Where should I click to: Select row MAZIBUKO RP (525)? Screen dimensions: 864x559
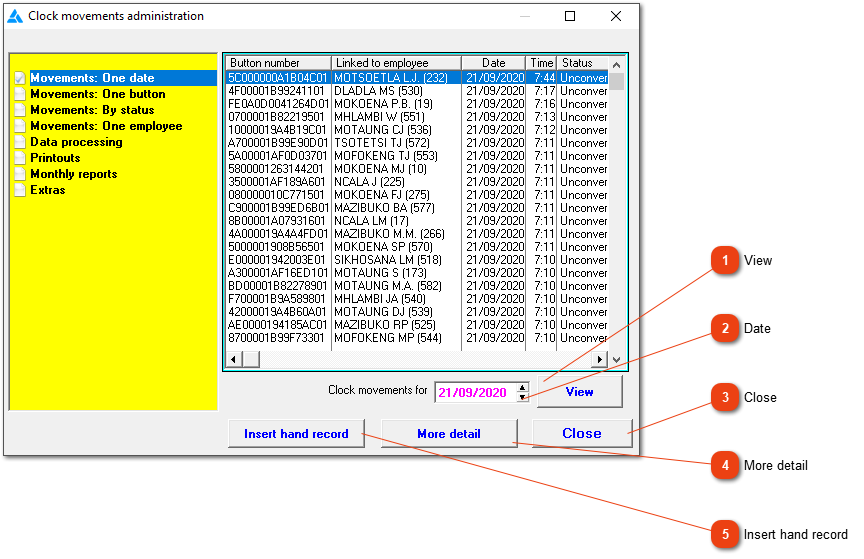(x=417, y=325)
